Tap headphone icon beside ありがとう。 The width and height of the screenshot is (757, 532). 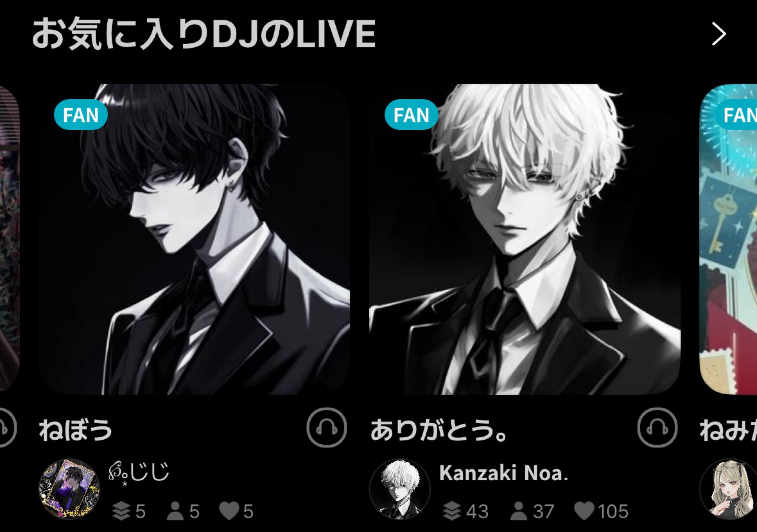pos(658,427)
